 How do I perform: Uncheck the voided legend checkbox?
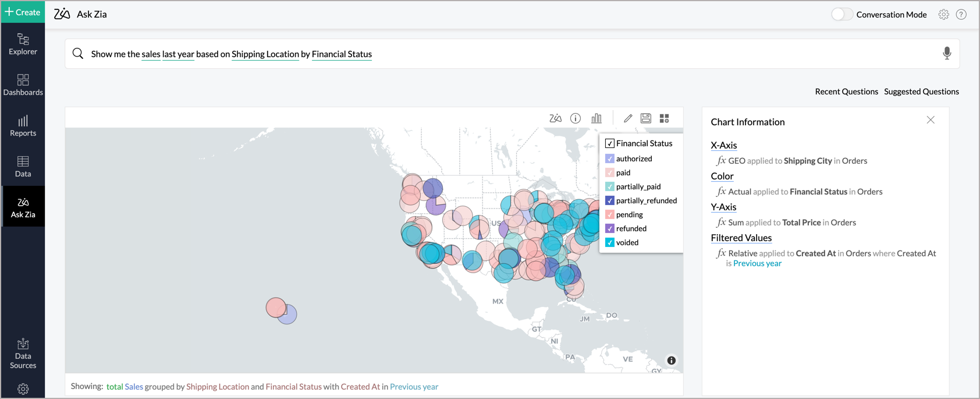[610, 242]
